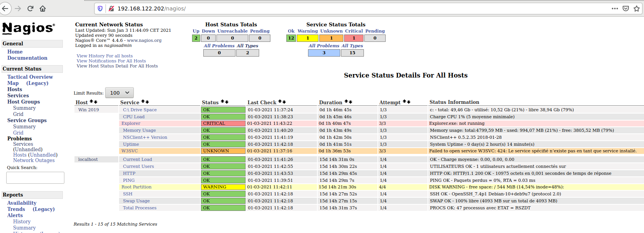Open the Explorer service link
Image resolution: width=644 pixels, height=233 pixels.
[x=131, y=123]
